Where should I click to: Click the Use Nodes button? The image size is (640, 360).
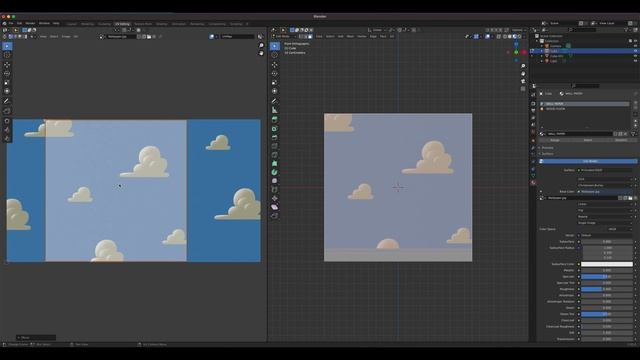590,161
